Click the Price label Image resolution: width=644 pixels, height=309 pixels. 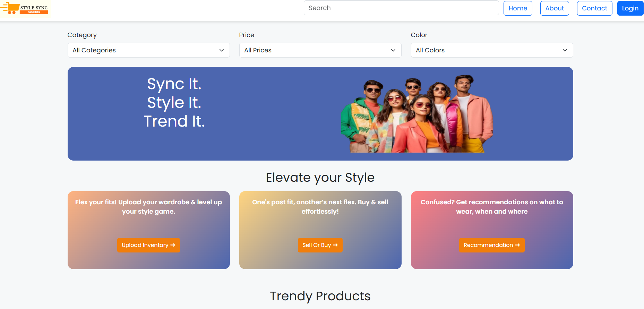pos(247,35)
